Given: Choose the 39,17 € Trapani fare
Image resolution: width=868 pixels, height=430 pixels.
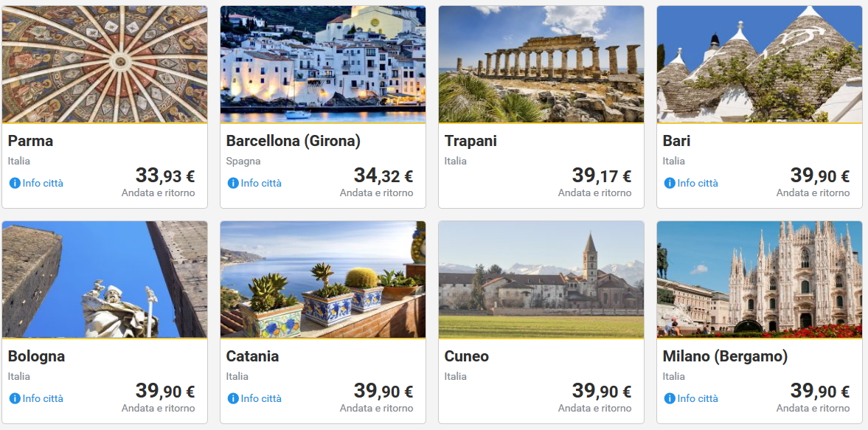Looking at the screenshot, I should tap(601, 176).
